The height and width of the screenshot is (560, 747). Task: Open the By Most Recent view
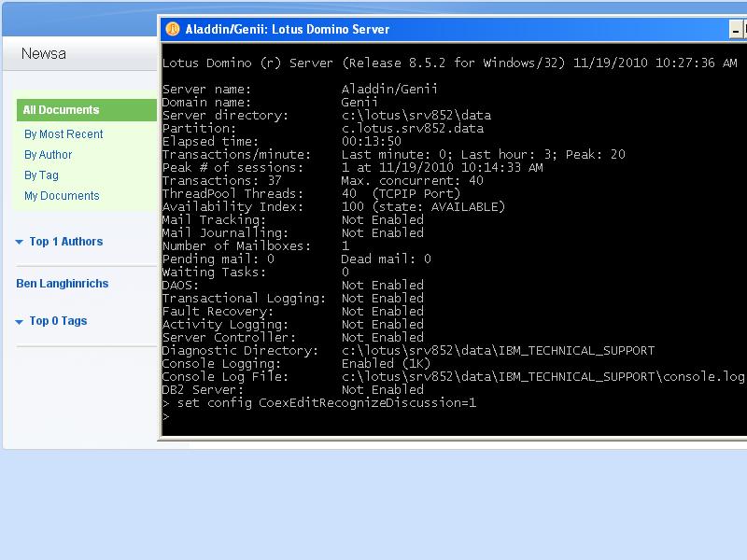pyautogui.click(x=63, y=134)
